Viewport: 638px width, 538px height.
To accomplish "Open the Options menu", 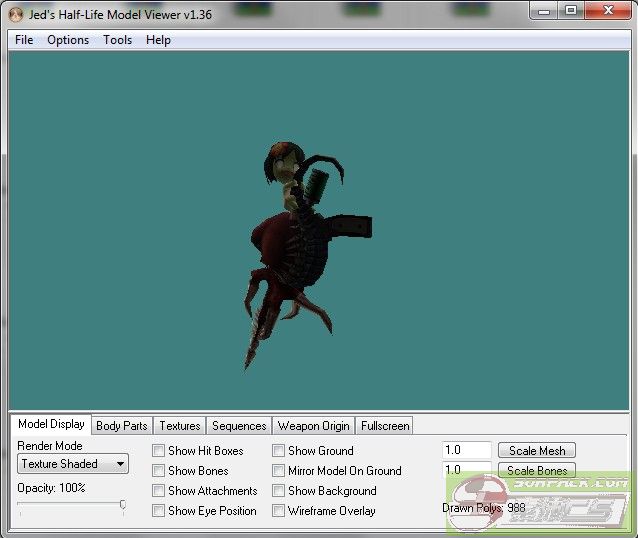I will (68, 40).
